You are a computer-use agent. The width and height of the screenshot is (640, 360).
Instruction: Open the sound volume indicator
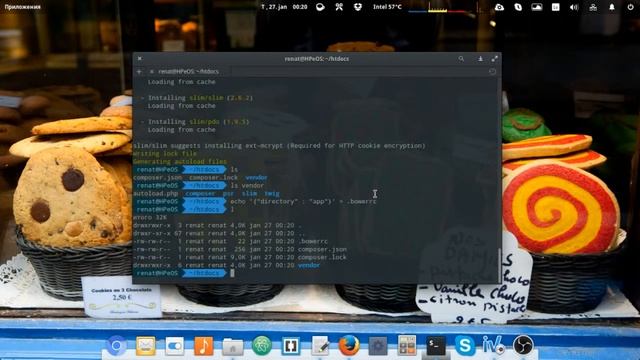pyautogui.click(x=574, y=7)
